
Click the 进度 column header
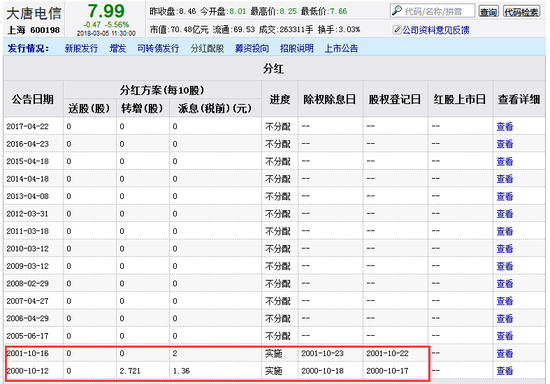[x=280, y=99]
